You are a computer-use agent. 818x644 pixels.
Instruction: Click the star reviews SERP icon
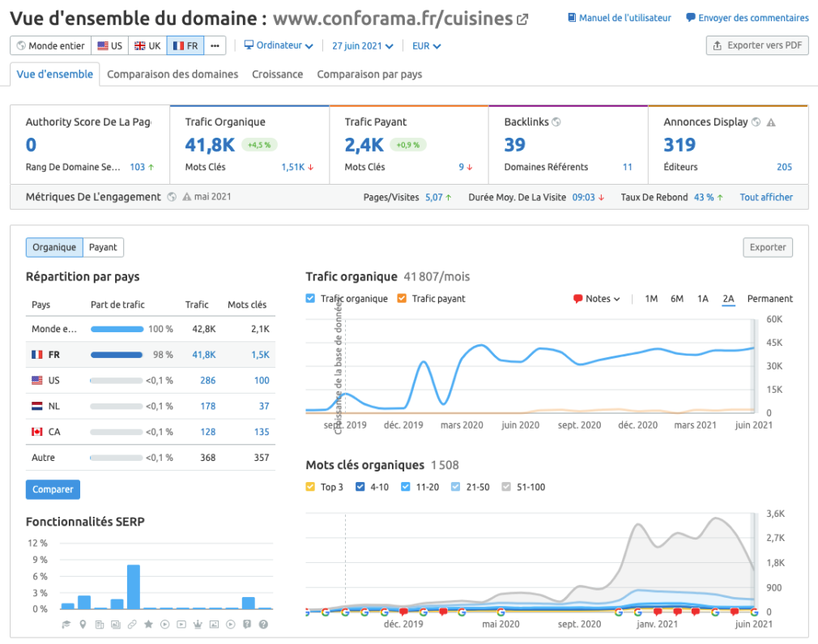pos(149,625)
